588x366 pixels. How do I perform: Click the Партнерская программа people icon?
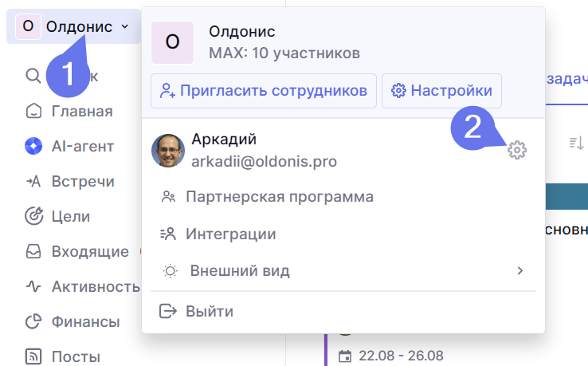coord(168,197)
